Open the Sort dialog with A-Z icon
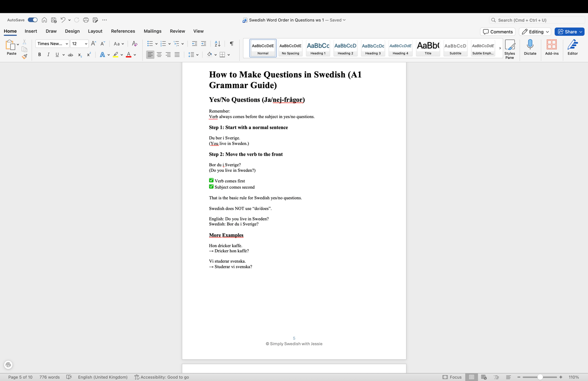 tap(218, 44)
